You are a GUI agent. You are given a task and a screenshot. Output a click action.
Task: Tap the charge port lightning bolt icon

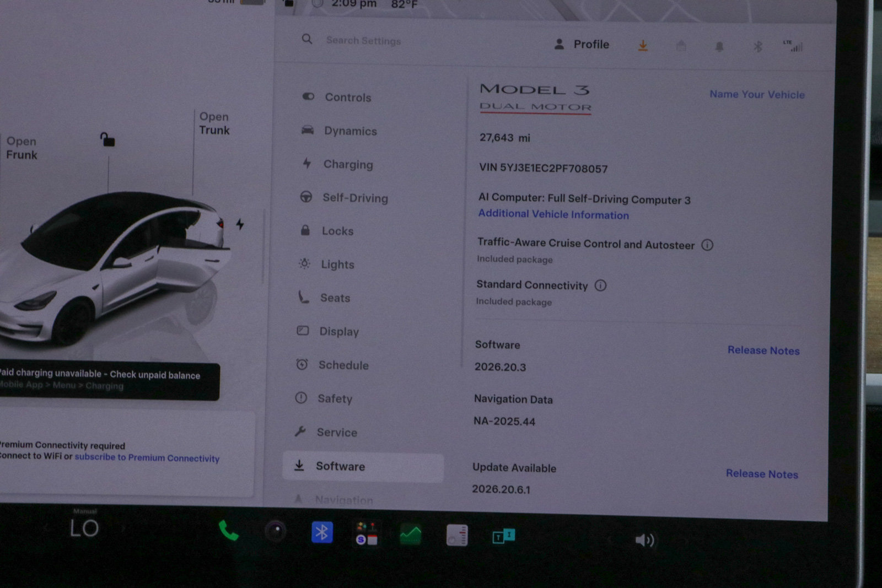pos(240,224)
